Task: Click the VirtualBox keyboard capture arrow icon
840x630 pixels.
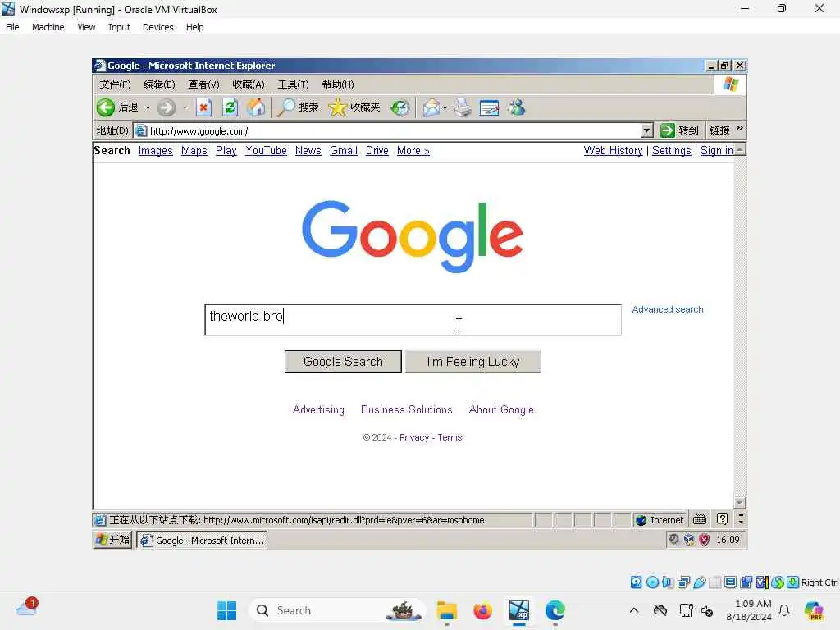Action: pyautogui.click(x=793, y=582)
